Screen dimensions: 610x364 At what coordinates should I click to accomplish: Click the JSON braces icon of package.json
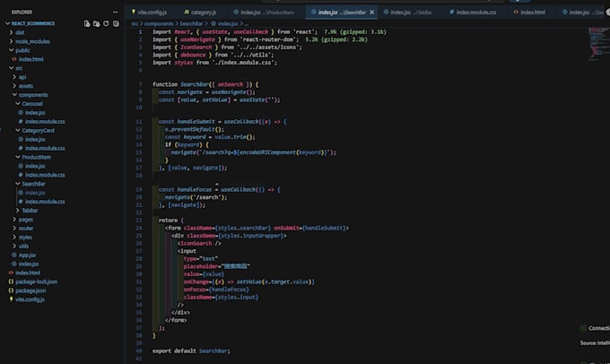pyautogui.click(x=11, y=290)
